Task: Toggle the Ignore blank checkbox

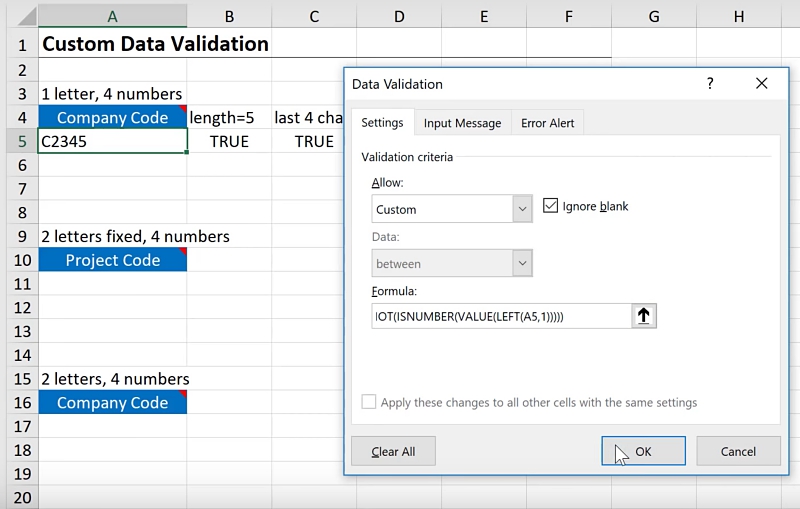Action: coord(550,206)
